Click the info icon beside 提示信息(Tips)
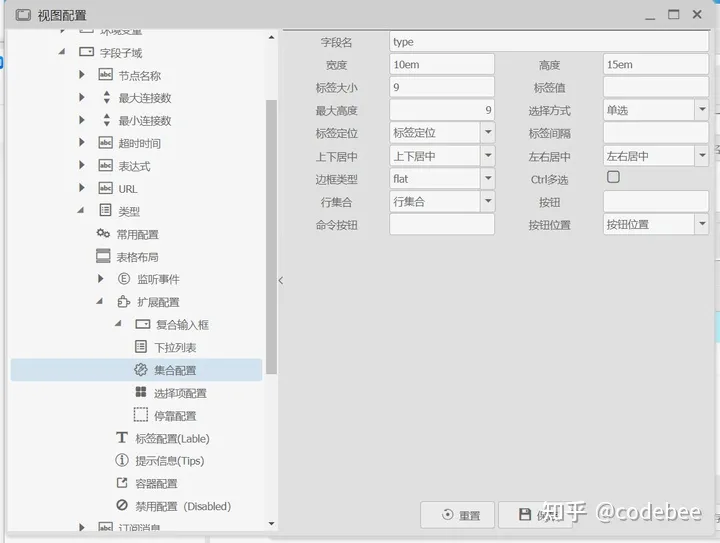720x543 pixels. point(122,461)
